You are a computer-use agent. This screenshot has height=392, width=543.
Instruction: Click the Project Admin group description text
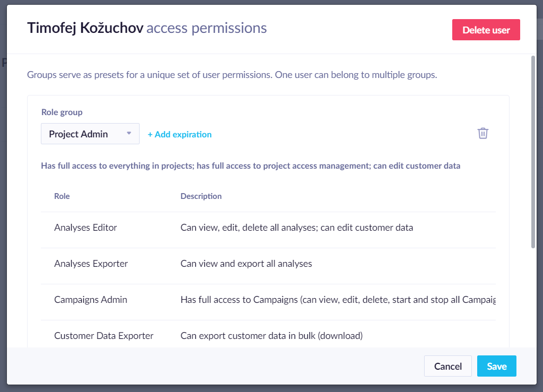click(x=251, y=165)
